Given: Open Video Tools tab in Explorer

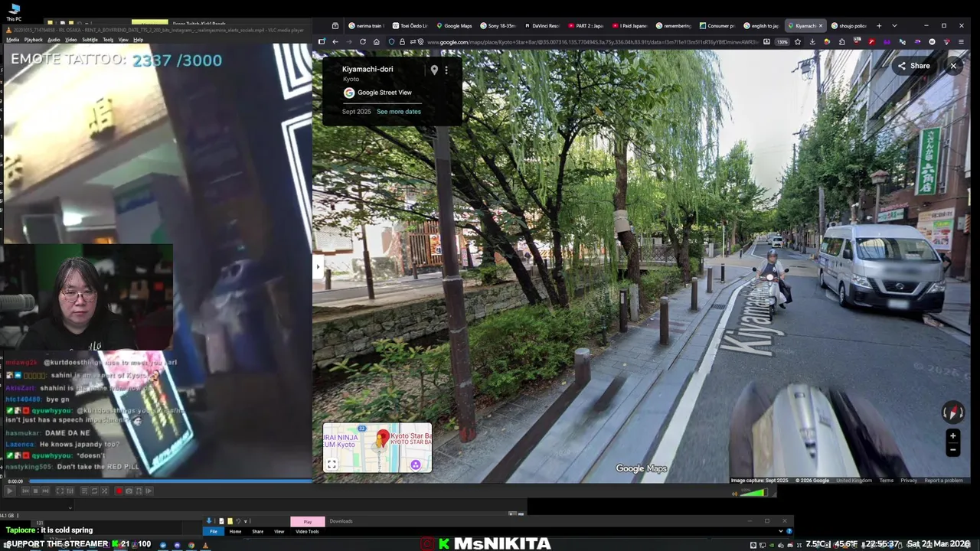Looking at the screenshot, I should [307, 531].
